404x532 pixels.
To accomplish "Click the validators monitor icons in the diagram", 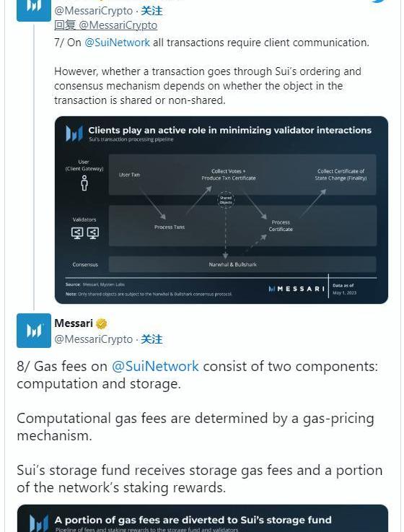I will (85, 232).
